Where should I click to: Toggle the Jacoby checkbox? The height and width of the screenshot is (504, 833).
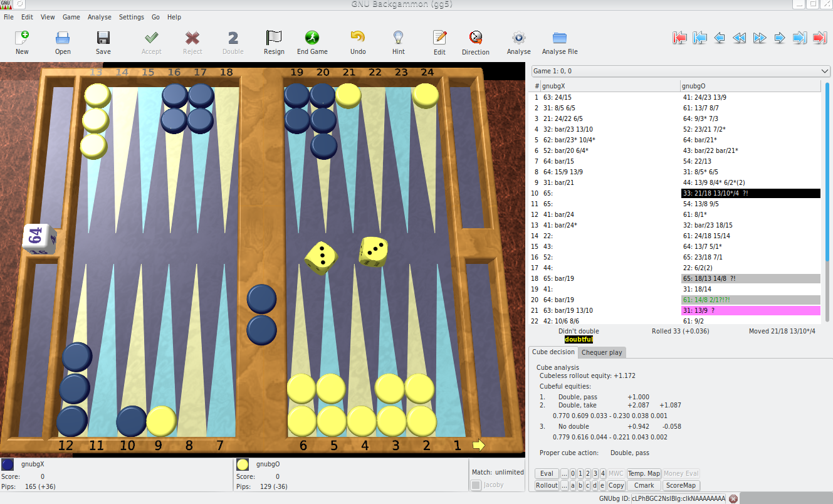[x=476, y=485]
